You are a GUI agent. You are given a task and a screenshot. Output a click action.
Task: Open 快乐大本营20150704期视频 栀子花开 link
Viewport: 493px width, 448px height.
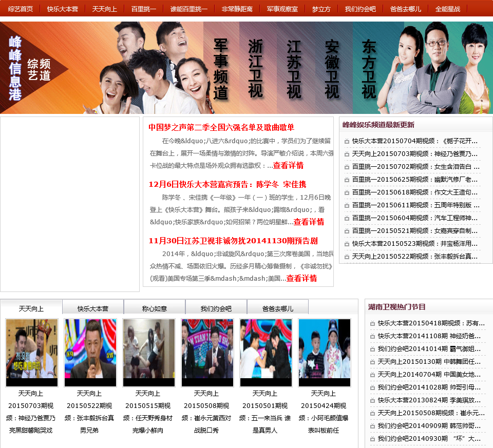click(x=415, y=141)
